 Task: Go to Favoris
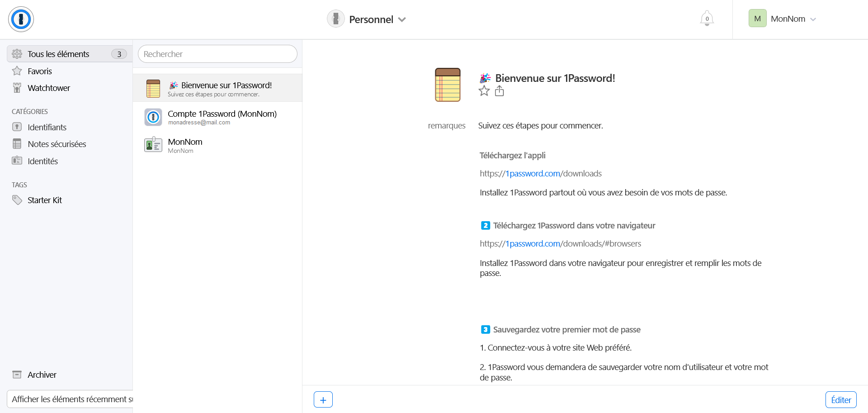click(x=39, y=71)
